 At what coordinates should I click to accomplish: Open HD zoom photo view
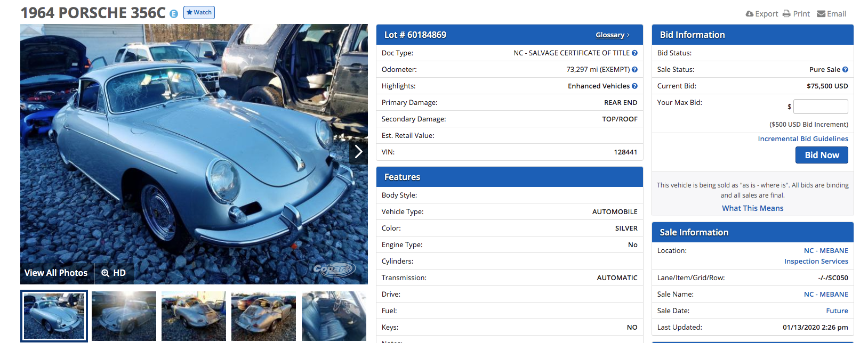(x=114, y=273)
